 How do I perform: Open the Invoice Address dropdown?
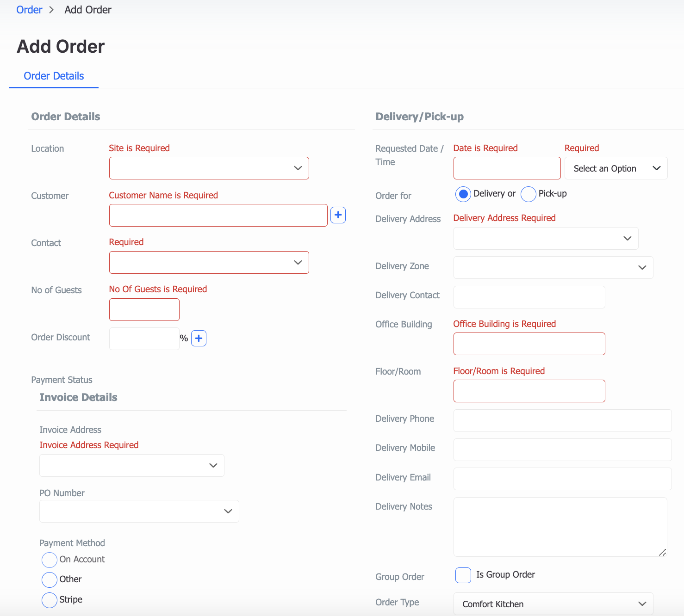pos(131,465)
